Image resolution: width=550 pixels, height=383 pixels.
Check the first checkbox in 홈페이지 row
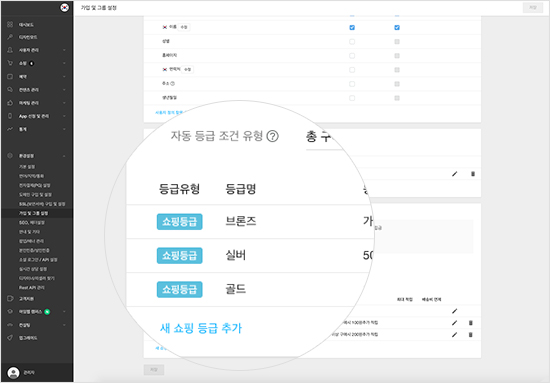(352, 56)
